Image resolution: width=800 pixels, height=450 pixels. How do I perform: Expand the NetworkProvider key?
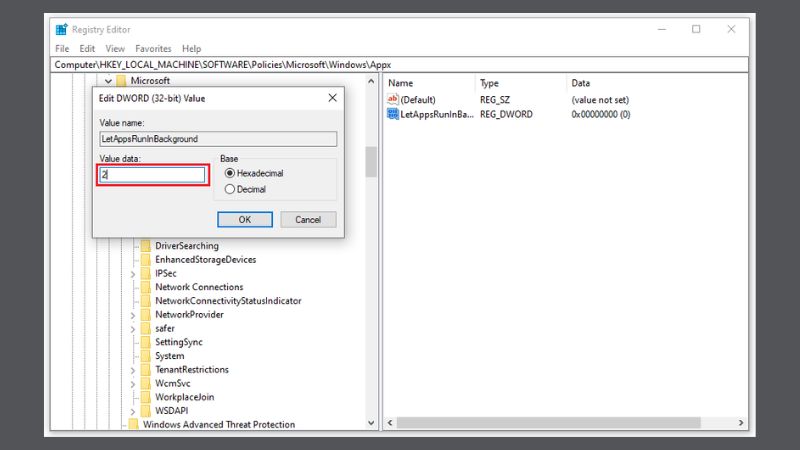pyautogui.click(x=133, y=315)
